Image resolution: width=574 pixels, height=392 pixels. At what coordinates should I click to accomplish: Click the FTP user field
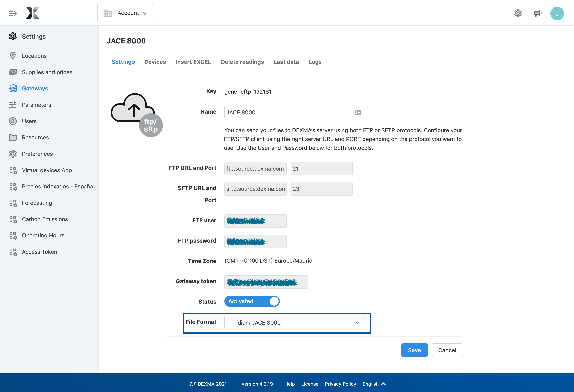[255, 221]
